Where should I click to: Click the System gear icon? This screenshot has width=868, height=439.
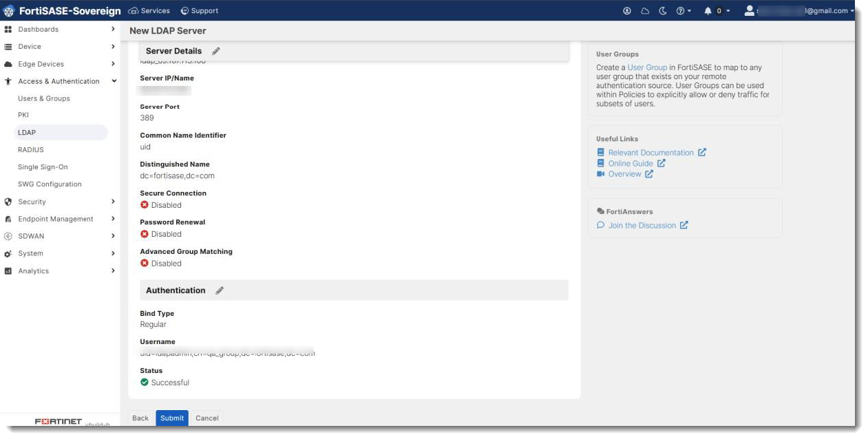coord(8,254)
